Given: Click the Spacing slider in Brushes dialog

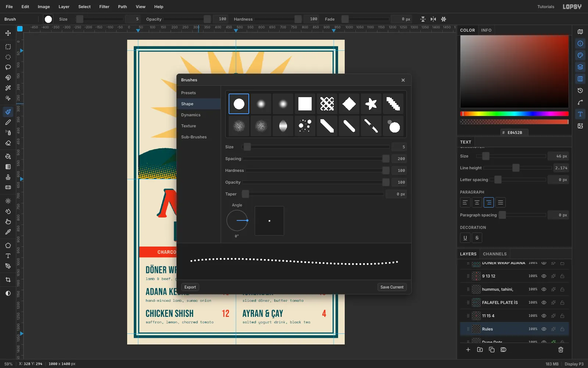Looking at the screenshot, I should (316, 159).
